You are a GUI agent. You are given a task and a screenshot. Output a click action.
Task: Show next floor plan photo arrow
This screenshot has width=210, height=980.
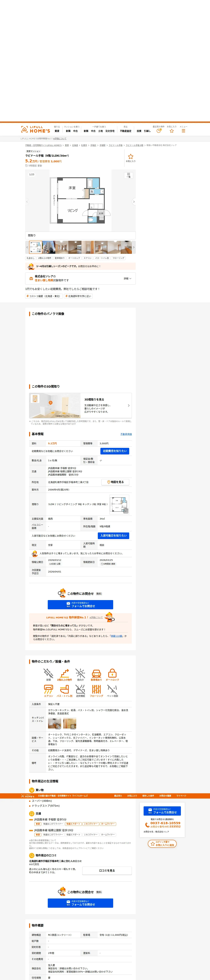(x=134, y=202)
